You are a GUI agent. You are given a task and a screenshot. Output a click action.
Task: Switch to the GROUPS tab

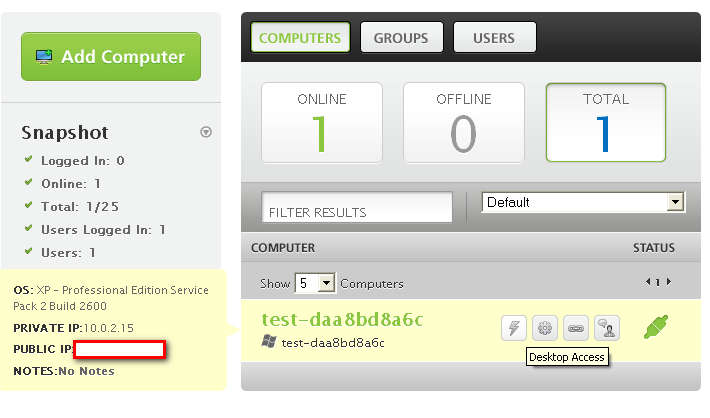tap(401, 37)
